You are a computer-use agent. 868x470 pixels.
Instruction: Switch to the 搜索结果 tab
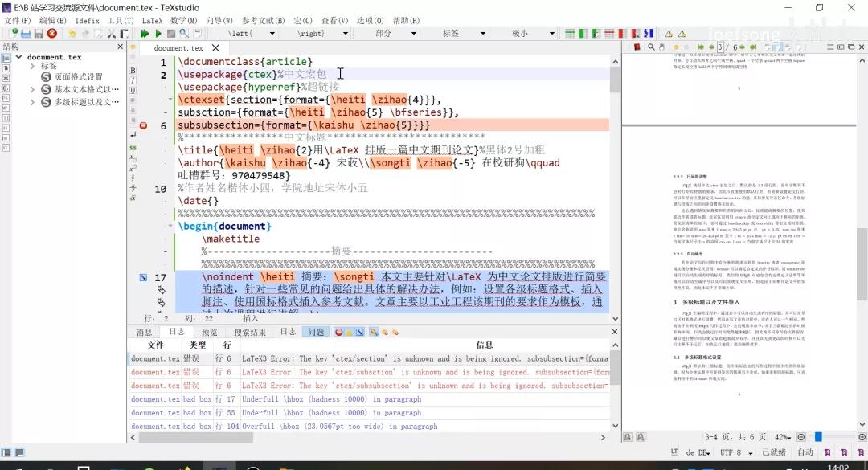(x=249, y=332)
